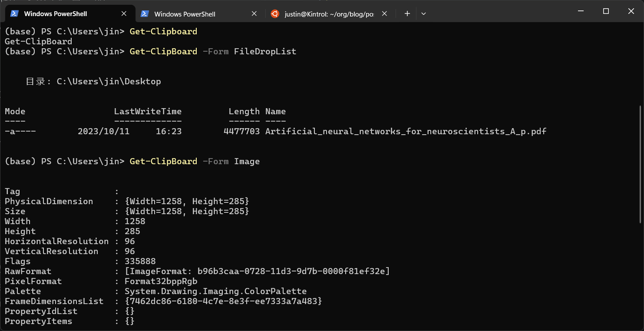Click the Ubuntu icon on the third tab

pyautogui.click(x=275, y=14)
